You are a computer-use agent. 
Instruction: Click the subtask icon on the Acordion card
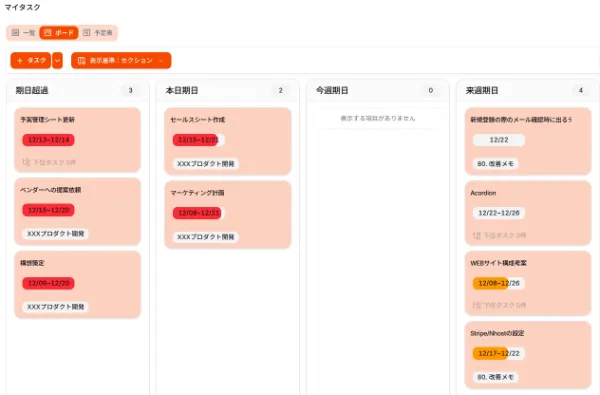pyautogui.click(x=476, y=235)
